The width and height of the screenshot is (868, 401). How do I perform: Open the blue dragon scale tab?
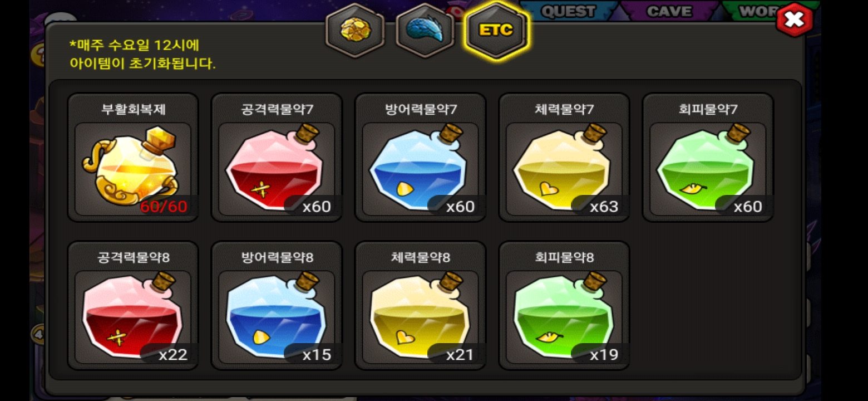(x=425, y=30)
